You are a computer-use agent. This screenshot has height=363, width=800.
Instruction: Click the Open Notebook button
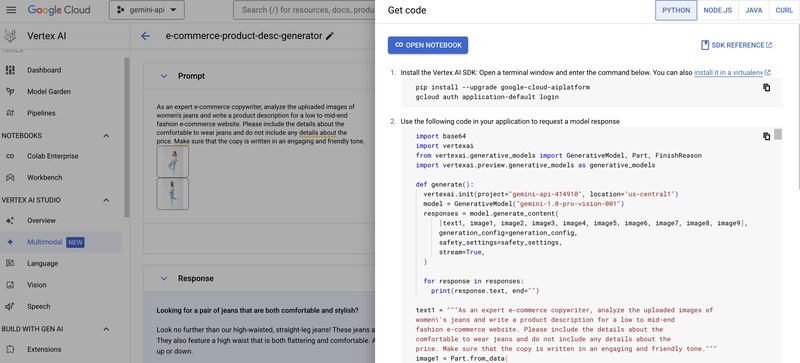click(428, 45)
